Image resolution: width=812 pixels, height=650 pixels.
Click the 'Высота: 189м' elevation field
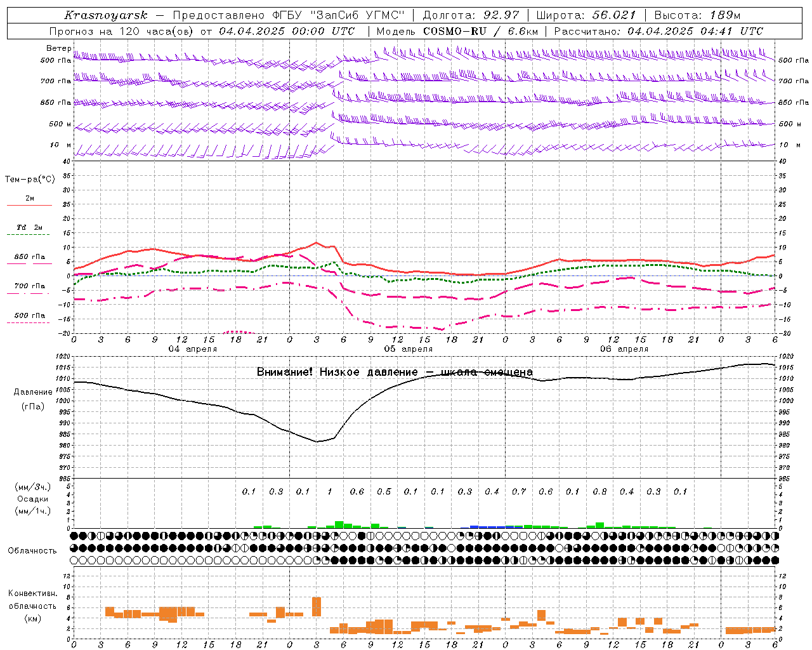(x=697, y=15)
